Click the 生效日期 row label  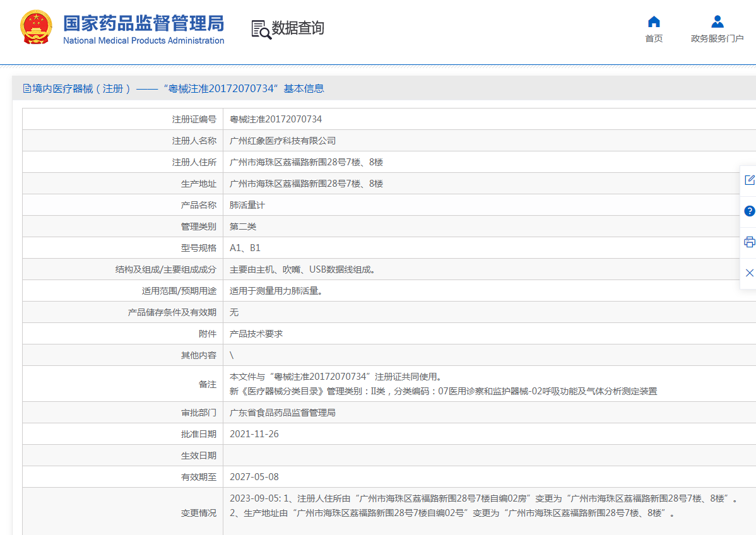[198, 456]
